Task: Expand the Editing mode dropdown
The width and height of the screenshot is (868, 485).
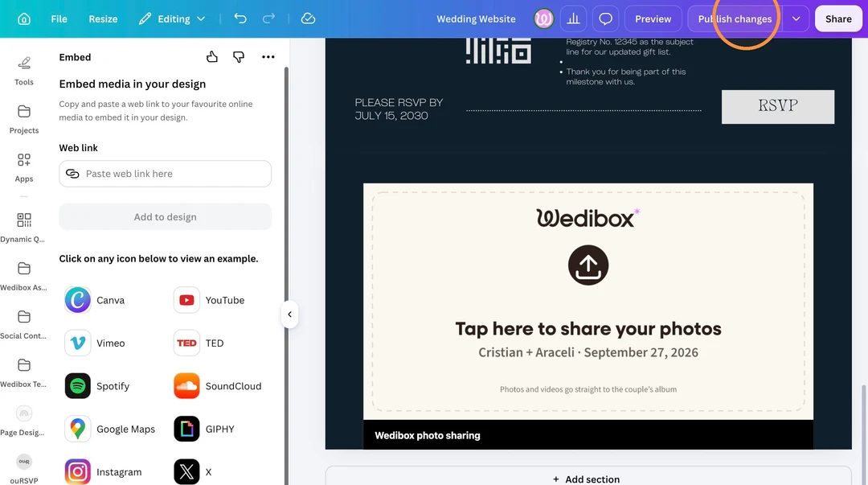Action: click(172, 18)
